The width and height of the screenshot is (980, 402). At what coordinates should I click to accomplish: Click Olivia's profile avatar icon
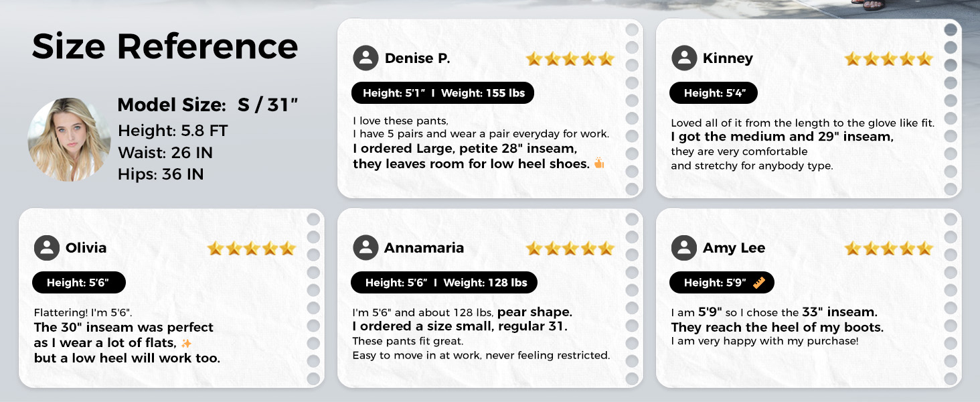tap(46, 248)
